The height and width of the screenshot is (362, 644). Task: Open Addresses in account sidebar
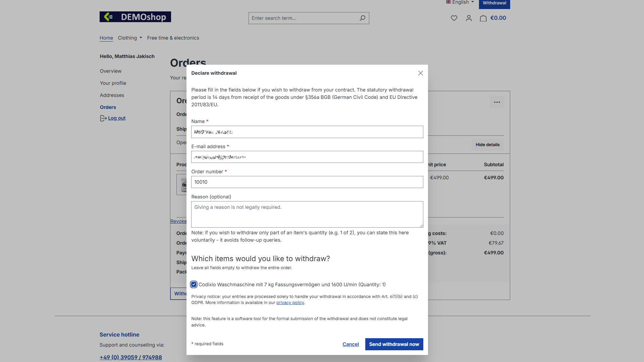pyautogui.click(x=112, y=95)
